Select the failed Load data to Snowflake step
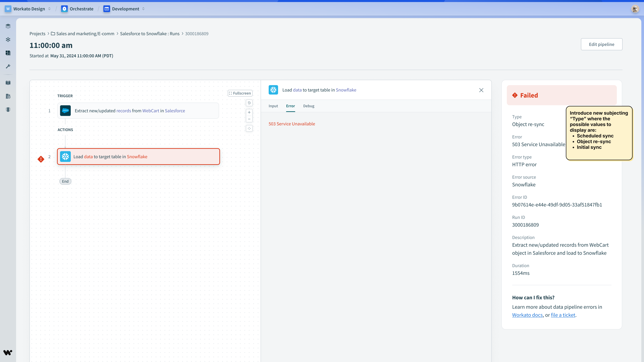 point(139,157)
